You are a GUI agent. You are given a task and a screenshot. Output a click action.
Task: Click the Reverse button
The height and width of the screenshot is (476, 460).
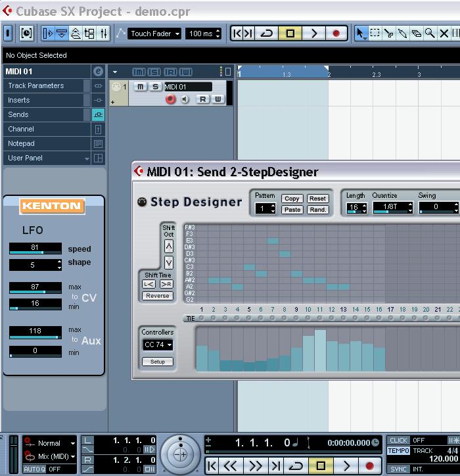(158, 296)
